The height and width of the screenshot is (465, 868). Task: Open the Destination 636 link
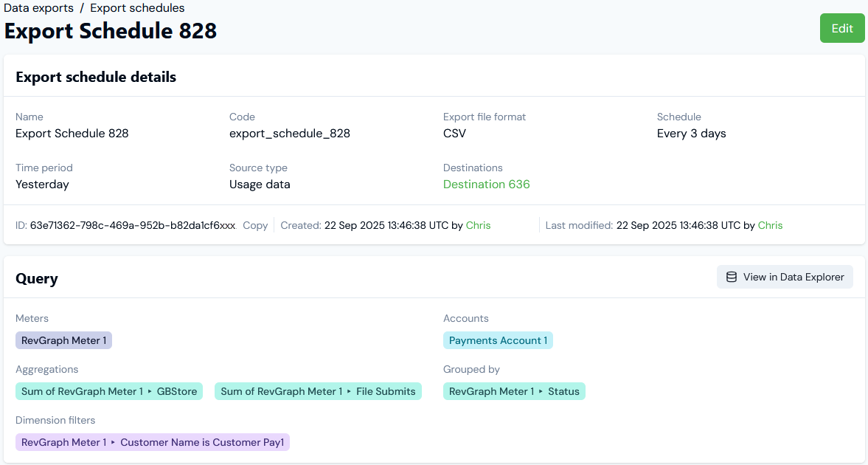[486, 185]
